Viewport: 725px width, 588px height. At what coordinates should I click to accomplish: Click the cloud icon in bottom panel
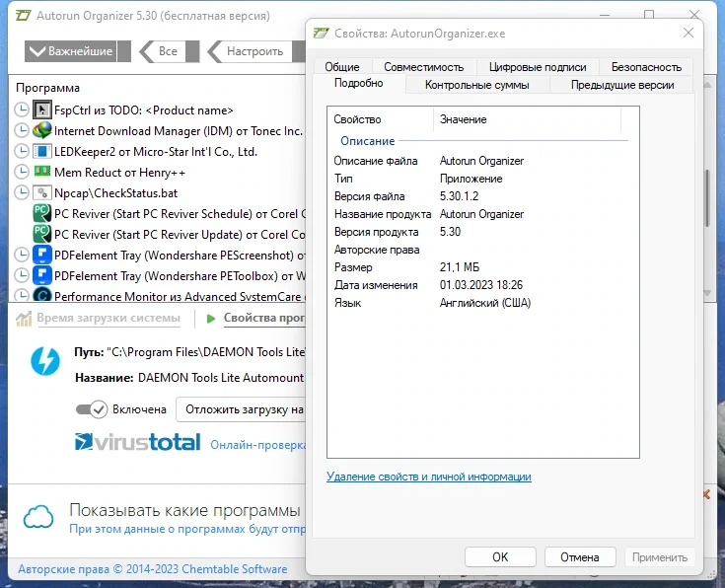[38, 517]
